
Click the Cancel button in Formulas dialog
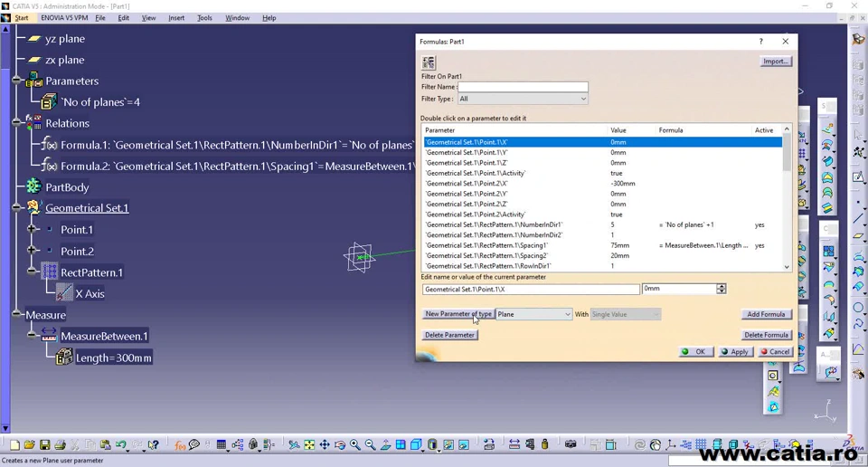click(x=775, y=352)
